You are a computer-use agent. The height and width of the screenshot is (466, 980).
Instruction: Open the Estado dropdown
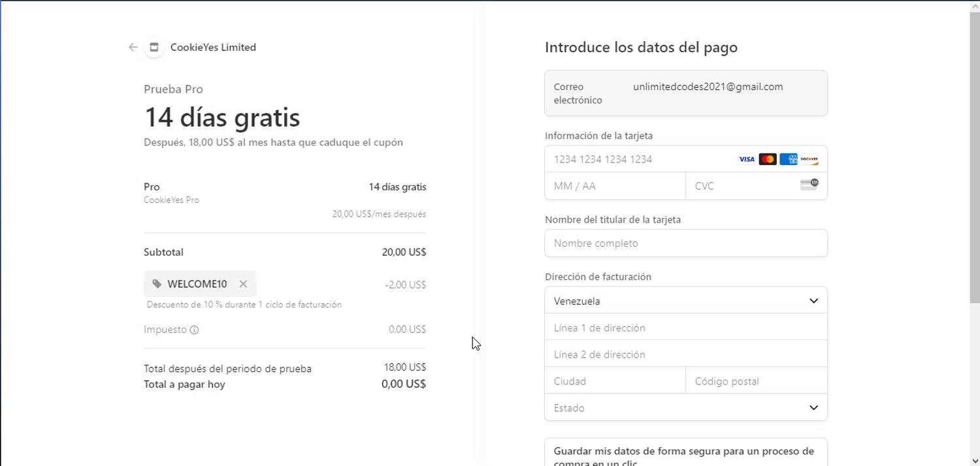coord(686,408)
